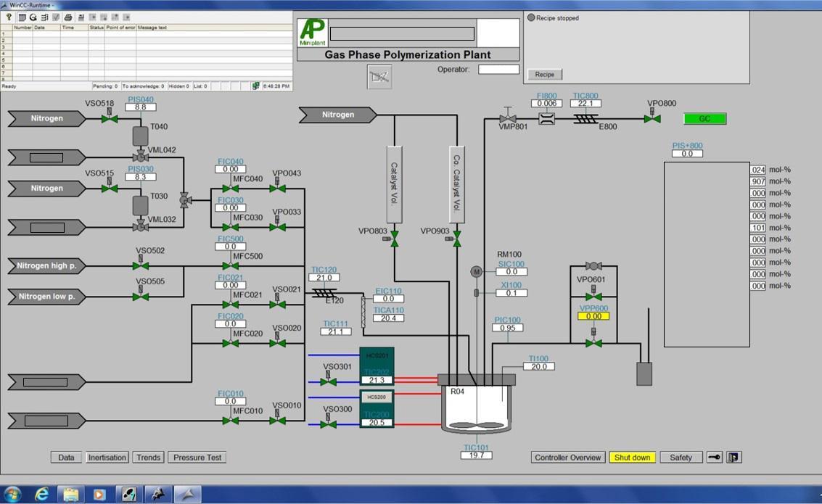The width and height of the screenshot is (822, 504).
Task: Toggle the VPO800 outlet valve
Action: click(652, 117)
